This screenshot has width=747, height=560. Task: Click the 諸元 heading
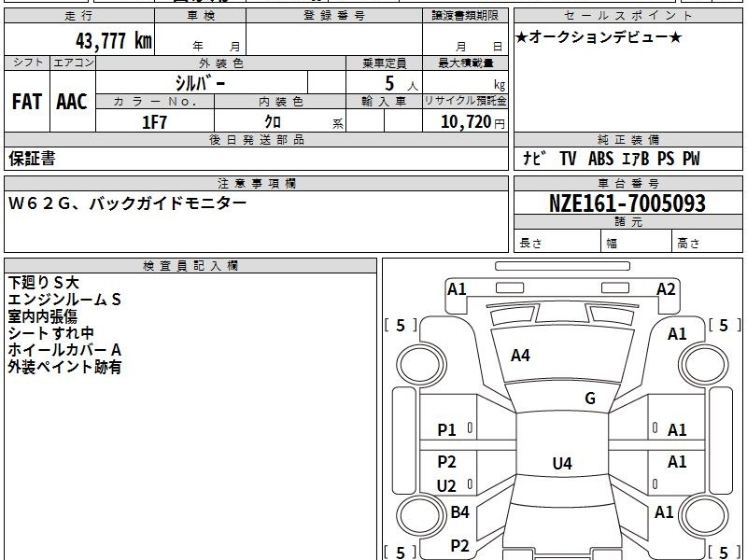click(627, 221)
